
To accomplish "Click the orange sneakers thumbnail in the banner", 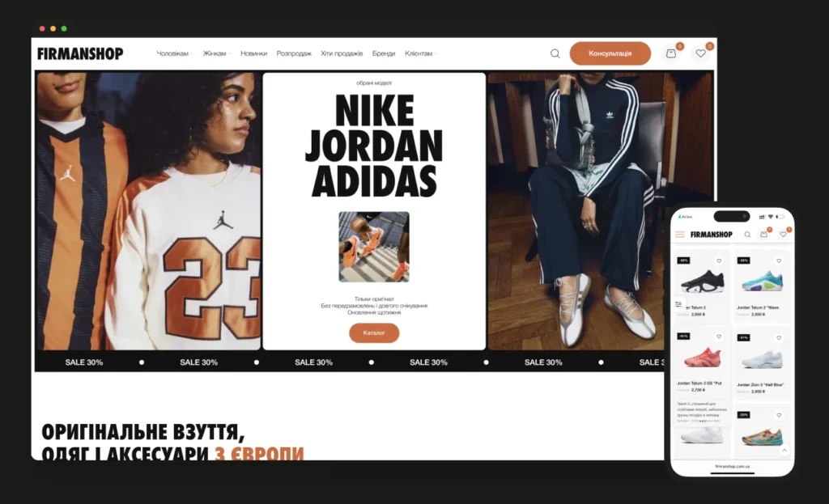I will (x=373, y=247).
